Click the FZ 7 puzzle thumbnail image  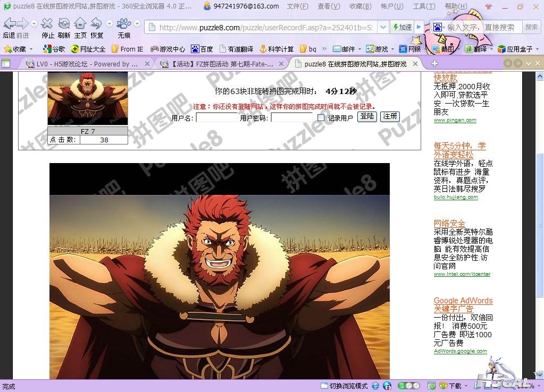88,98
